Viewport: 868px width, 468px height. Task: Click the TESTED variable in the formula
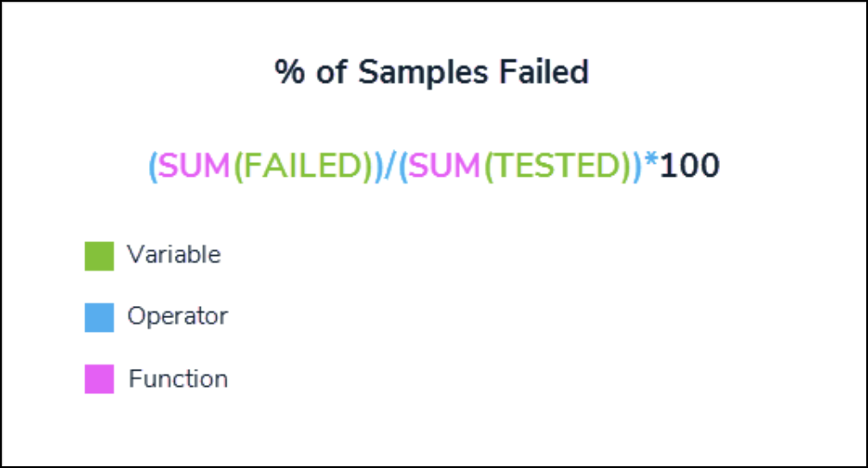coord(556,165)
